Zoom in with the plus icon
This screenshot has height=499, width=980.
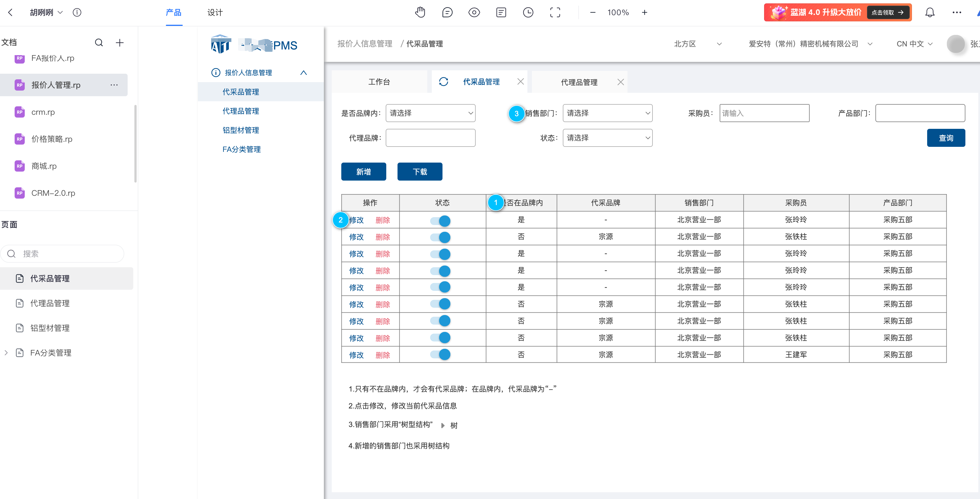pyautogui.click(x=644, y=13)
